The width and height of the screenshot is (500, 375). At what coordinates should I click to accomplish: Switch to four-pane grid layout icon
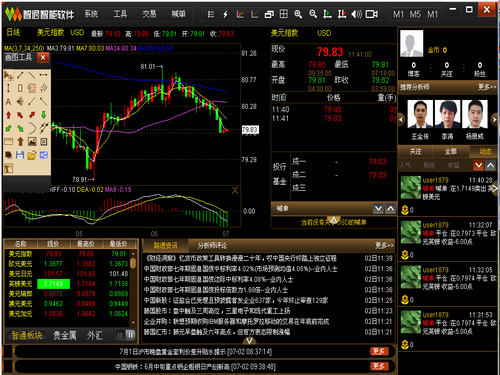tap(283, 14)
